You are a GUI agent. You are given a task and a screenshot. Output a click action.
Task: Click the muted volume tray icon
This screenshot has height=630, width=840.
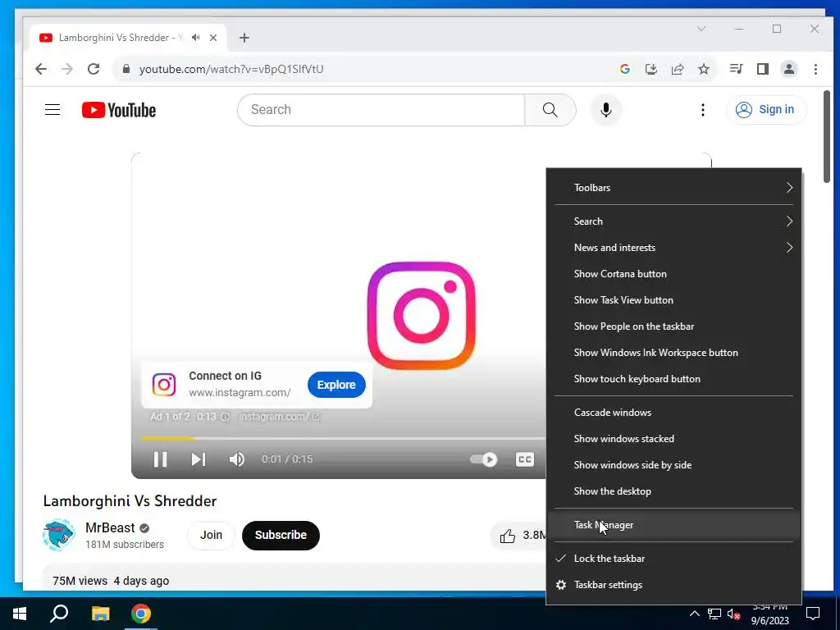pyautogui.click(x=734, y=614)
